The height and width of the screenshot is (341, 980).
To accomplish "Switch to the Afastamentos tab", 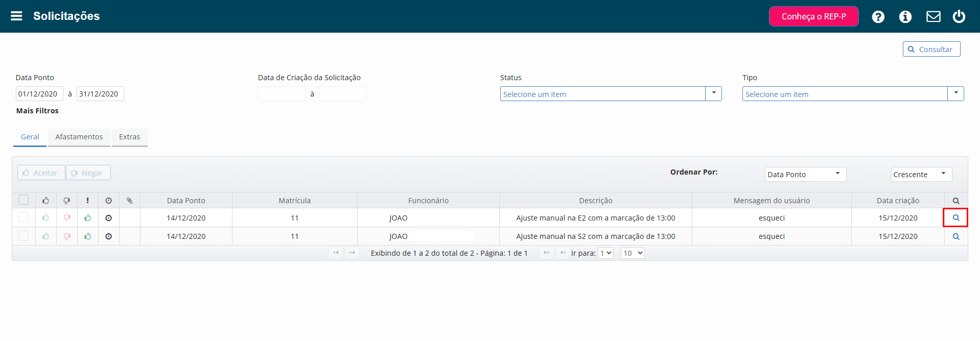I will pos(79,137).
